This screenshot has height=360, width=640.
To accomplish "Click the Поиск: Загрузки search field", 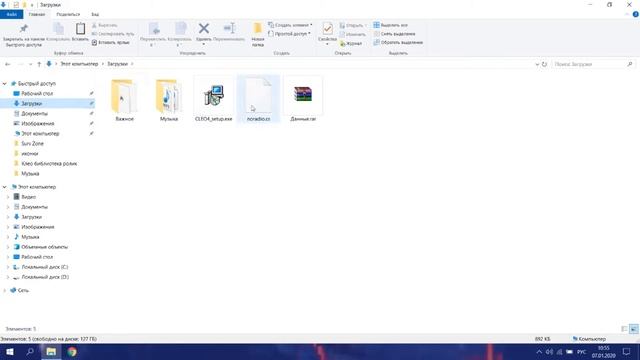I will coord(593,64).
